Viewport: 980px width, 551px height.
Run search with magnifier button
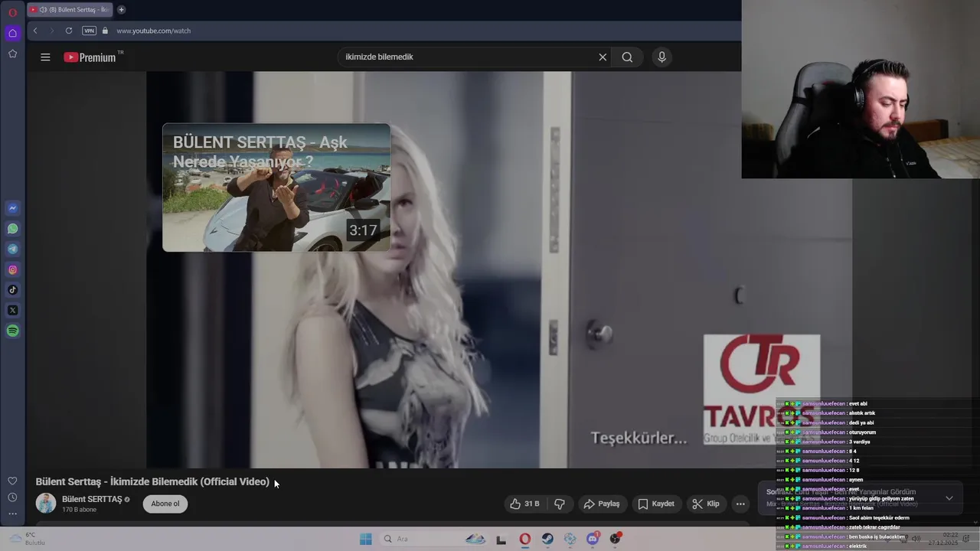[x=627, y=57]
